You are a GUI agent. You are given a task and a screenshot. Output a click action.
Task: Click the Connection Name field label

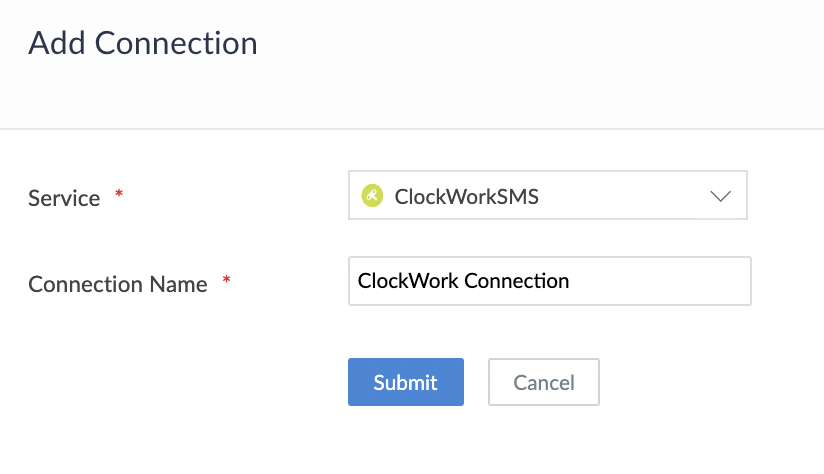117,284
